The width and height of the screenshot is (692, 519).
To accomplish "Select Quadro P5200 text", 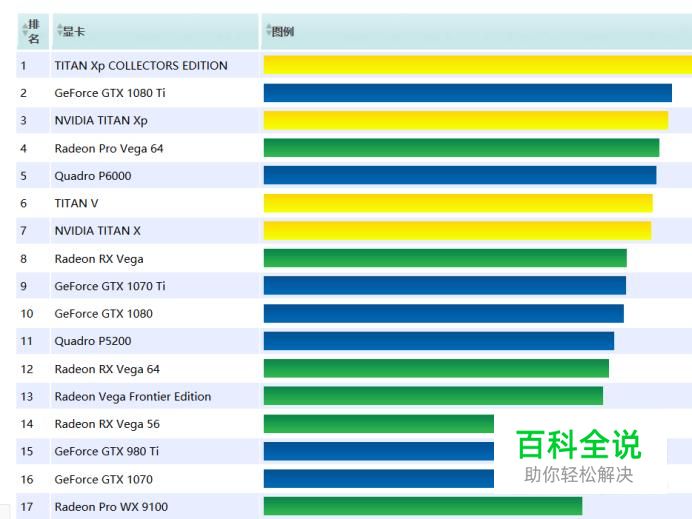I will point(93,341).
